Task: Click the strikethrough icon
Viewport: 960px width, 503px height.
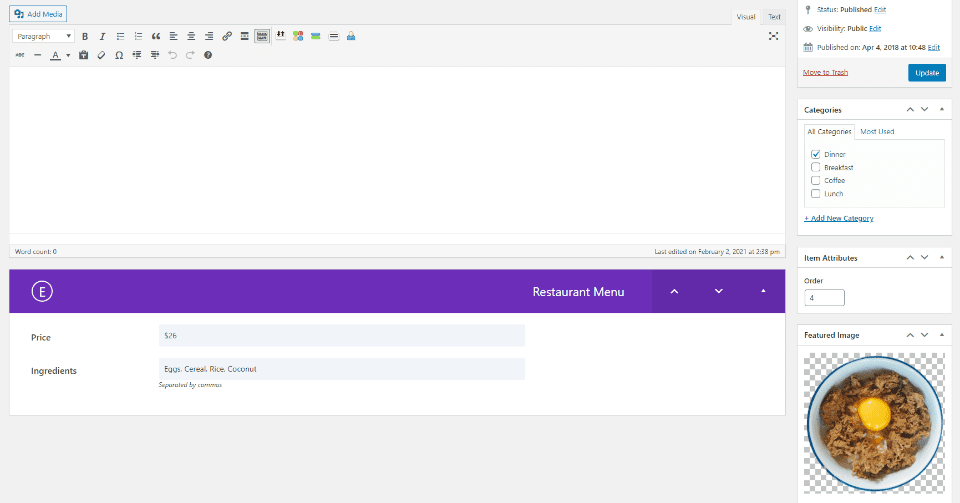Action: coord(20,55)
